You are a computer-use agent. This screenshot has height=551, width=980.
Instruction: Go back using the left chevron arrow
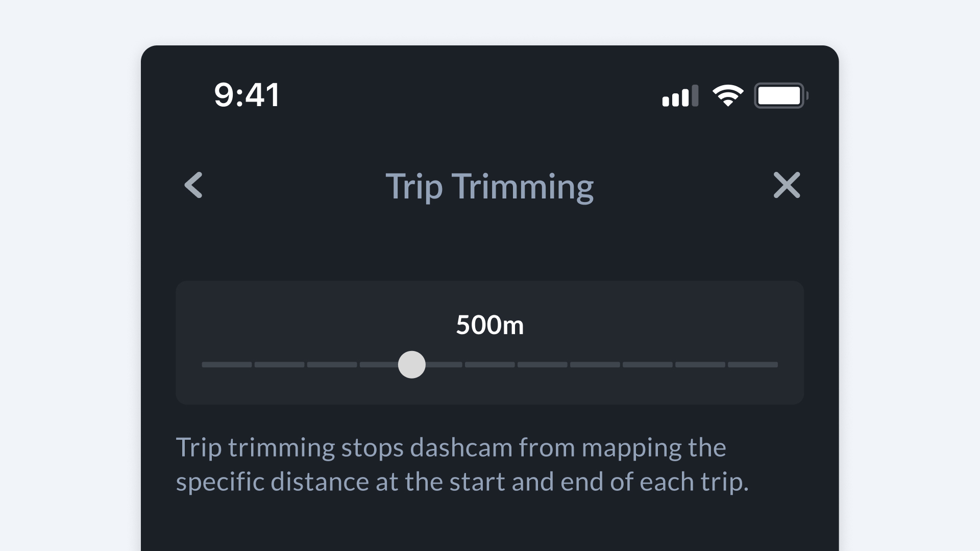click(x=193, y=185)
